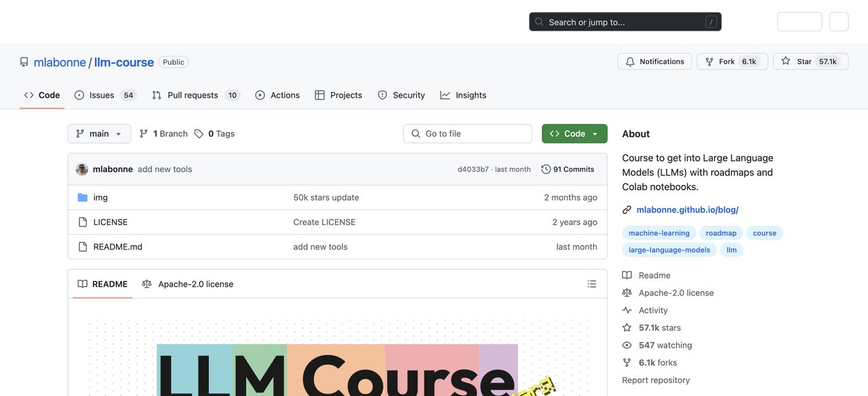
Task: Open mlabonne owner profile link
Action: point(60,62)
